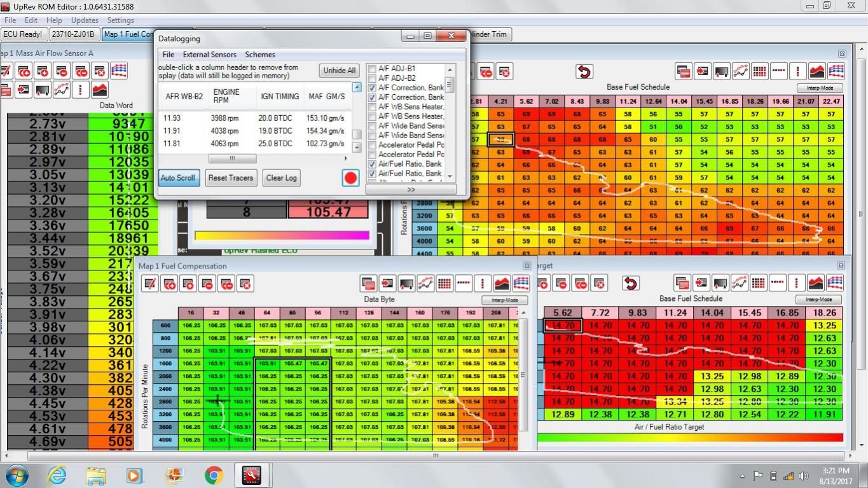Check the lower A/F Wide Band Sens checkbox
This screenshot has width=868, height=488.
(372, 136)
